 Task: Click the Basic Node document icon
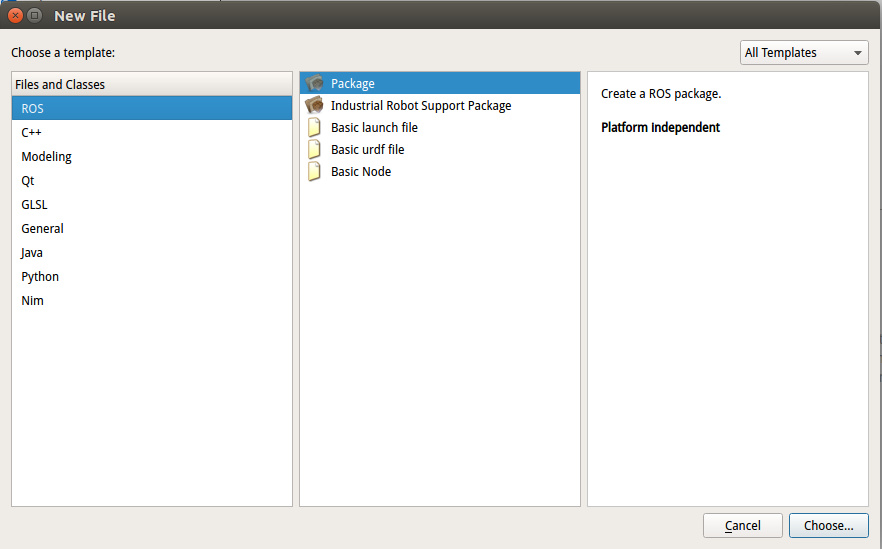point(314,172)
